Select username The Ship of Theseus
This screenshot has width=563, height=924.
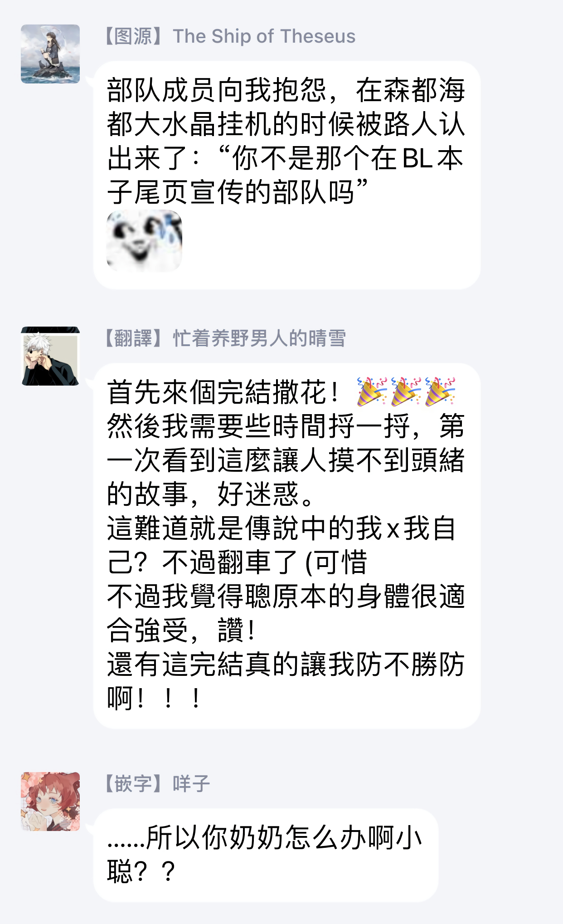pos(264,36)
